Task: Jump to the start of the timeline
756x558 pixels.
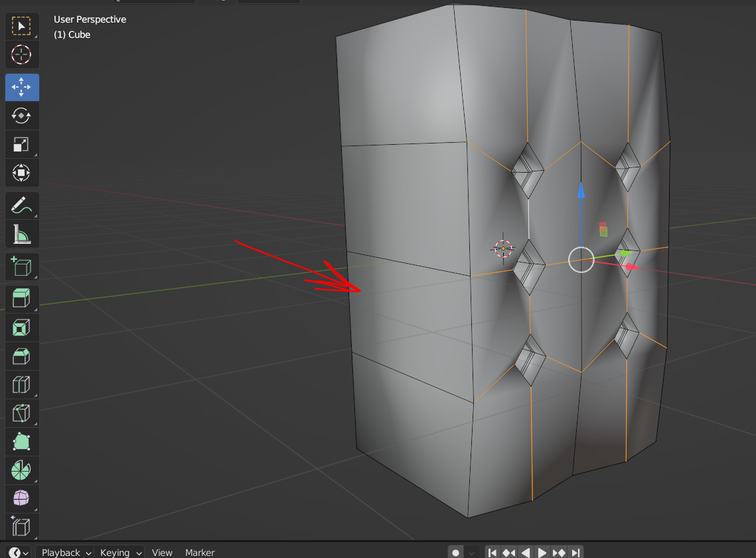Action: (492, 552)
